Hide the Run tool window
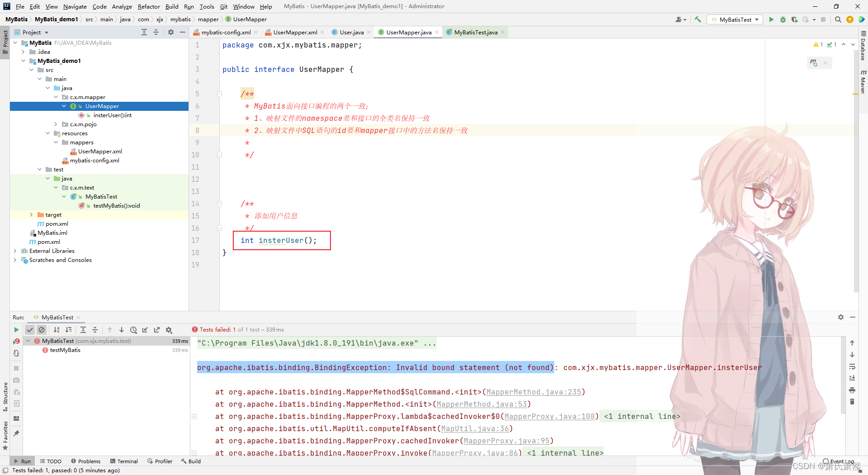 853,317
